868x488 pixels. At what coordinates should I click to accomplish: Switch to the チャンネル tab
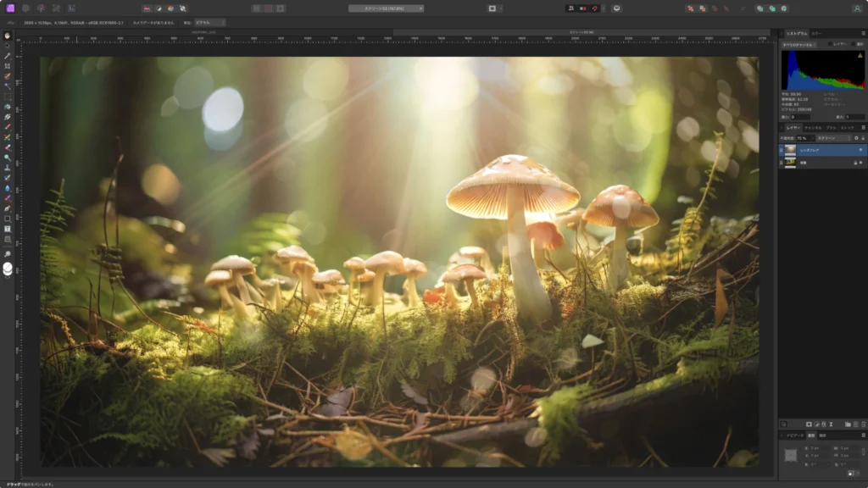[x=812, y=127]
